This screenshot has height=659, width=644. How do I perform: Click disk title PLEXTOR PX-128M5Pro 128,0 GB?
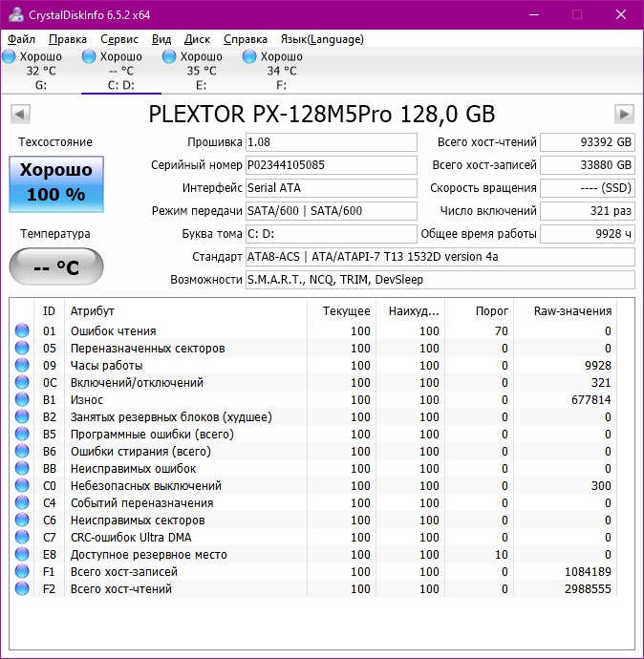(x=322, y=114)
